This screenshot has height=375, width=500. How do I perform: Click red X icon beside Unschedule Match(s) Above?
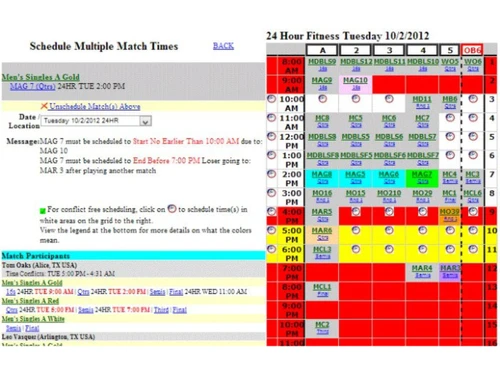point(44,106)
